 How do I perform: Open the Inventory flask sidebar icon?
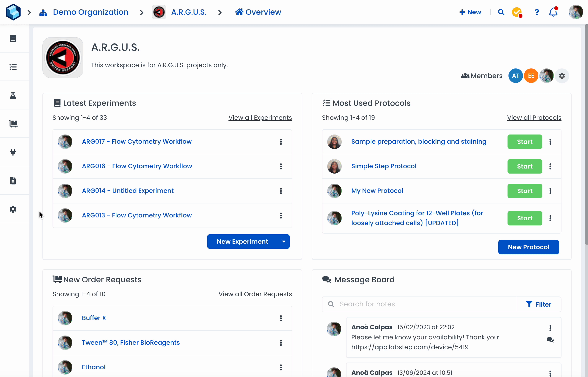pyautogui.click(x=13, y=95)
